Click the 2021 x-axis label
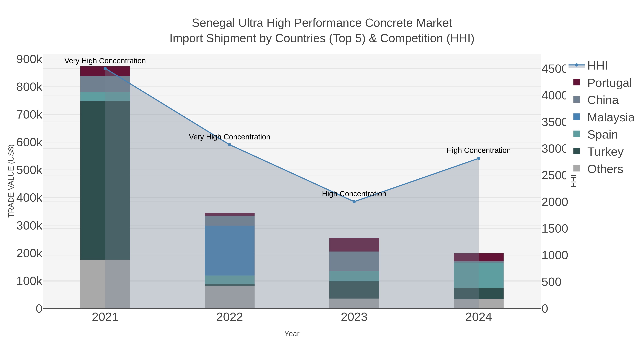This screenshot has height=362, width=644. pos(105,317)
